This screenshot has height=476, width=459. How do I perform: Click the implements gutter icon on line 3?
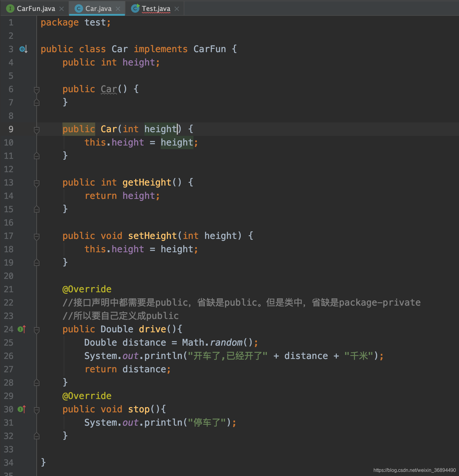[23, 49]
